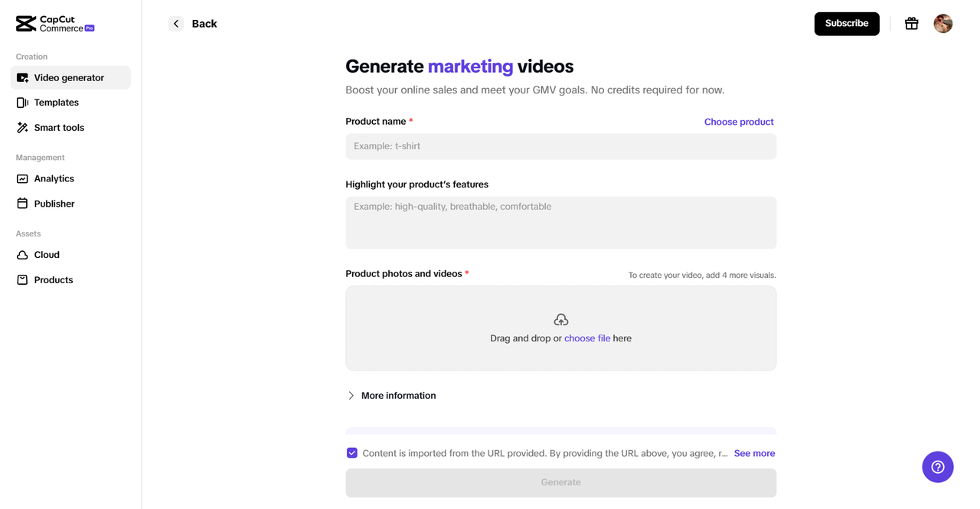
Task: Open the gift rewards icon
Action: [911, 24]
